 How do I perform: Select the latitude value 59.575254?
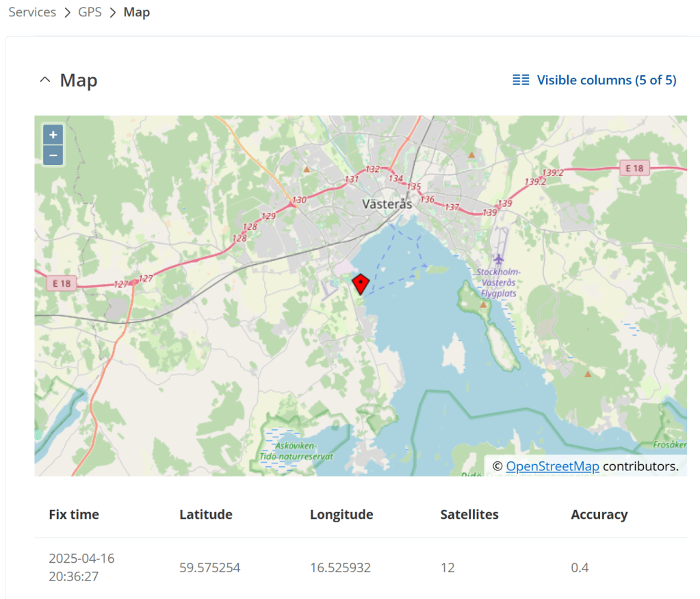pos(210,568)
